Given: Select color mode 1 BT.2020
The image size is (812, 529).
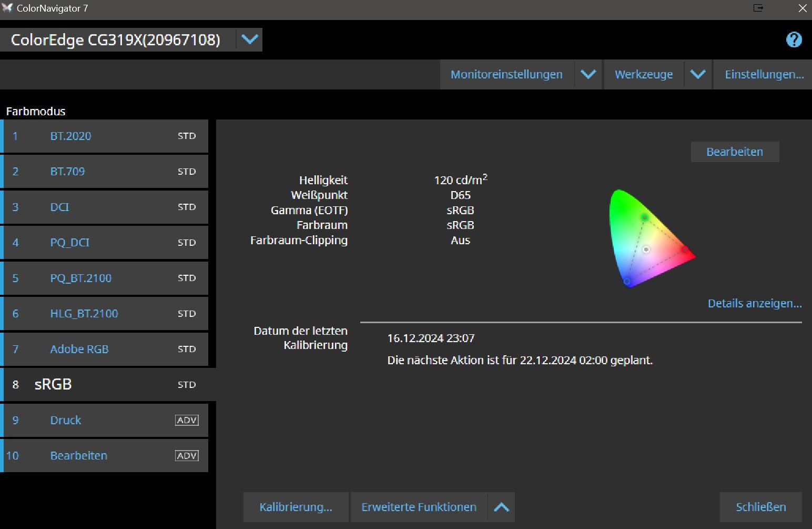Looking at the screenshot, I should pyautogui.click(x=104, y=136).
